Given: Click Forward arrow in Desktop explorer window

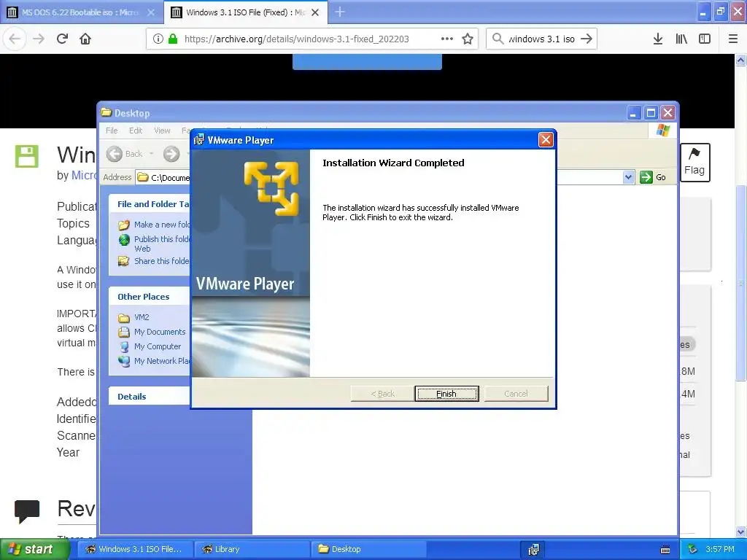Looking at the screenshot, I should (x=171, y=154).
